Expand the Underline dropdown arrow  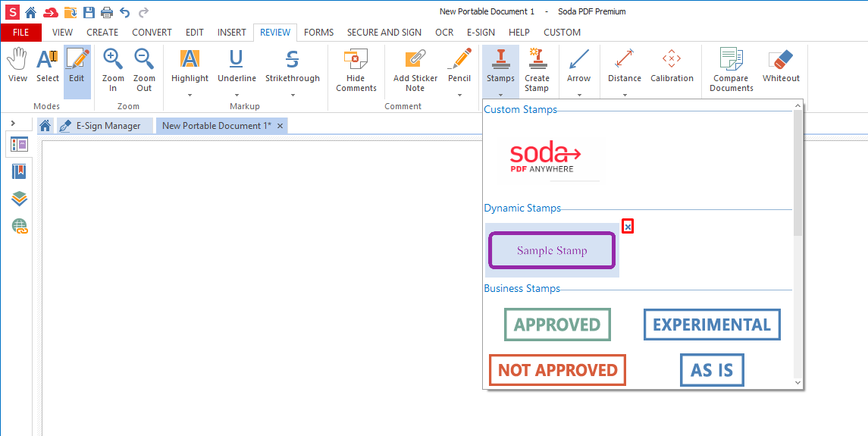click(237, 96)
